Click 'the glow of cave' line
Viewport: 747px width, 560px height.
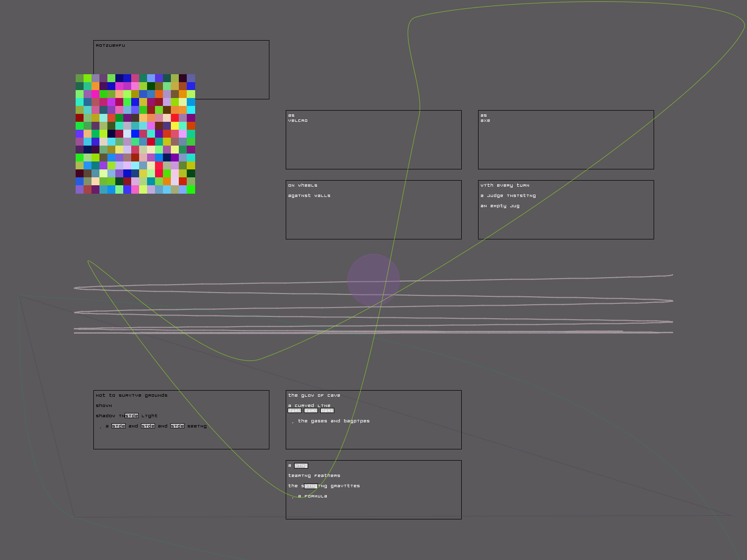click(314, 395)
